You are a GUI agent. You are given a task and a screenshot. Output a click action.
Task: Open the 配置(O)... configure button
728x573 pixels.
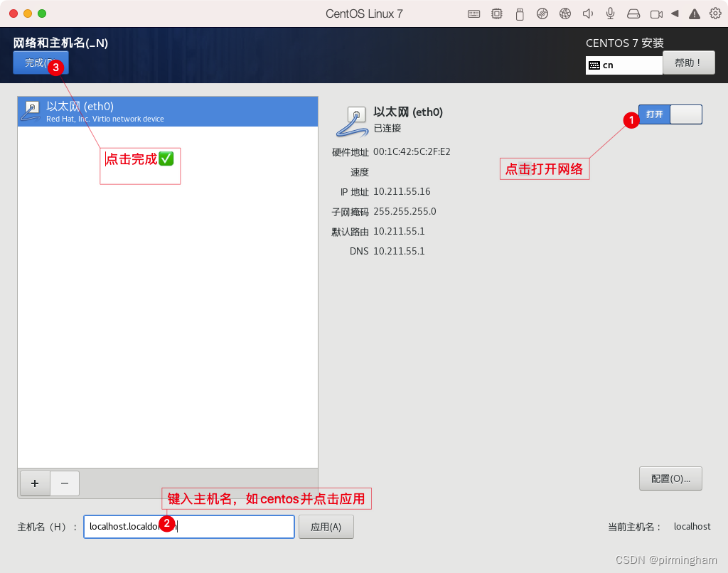670,478
